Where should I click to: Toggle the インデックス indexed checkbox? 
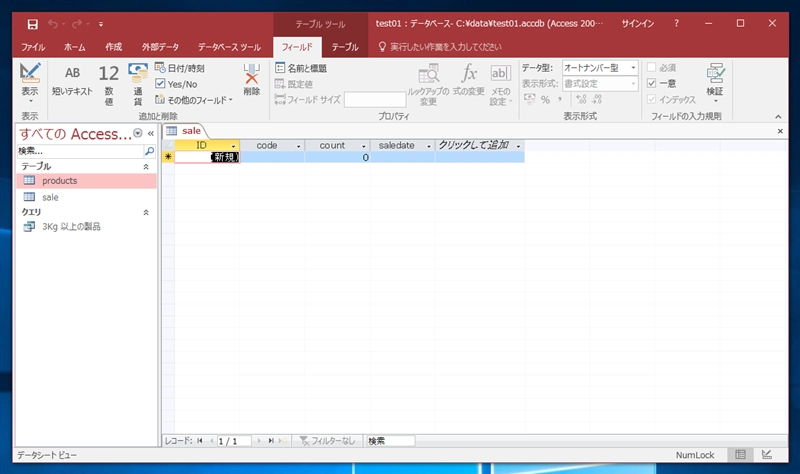pos(652,99)
